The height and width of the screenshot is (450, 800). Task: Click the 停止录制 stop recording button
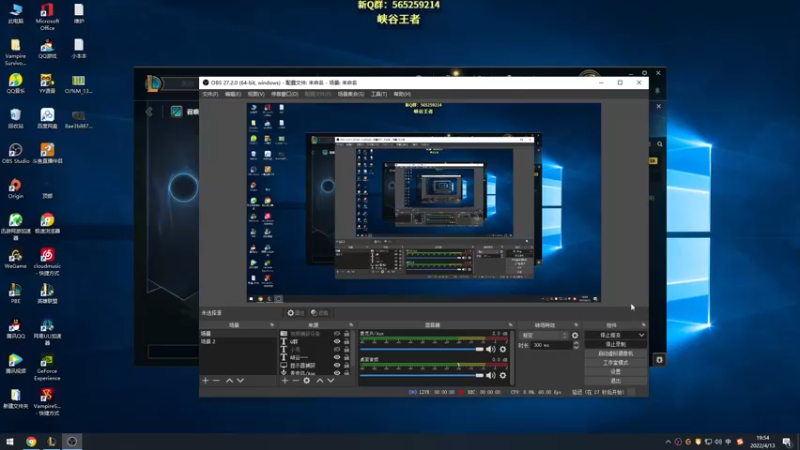[616, 344]
